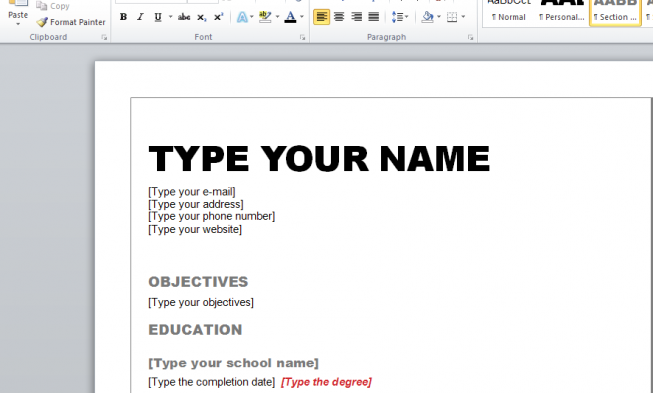Apply Subscript formatting
Screen dimensions: 653x393
tap(202, 17)
